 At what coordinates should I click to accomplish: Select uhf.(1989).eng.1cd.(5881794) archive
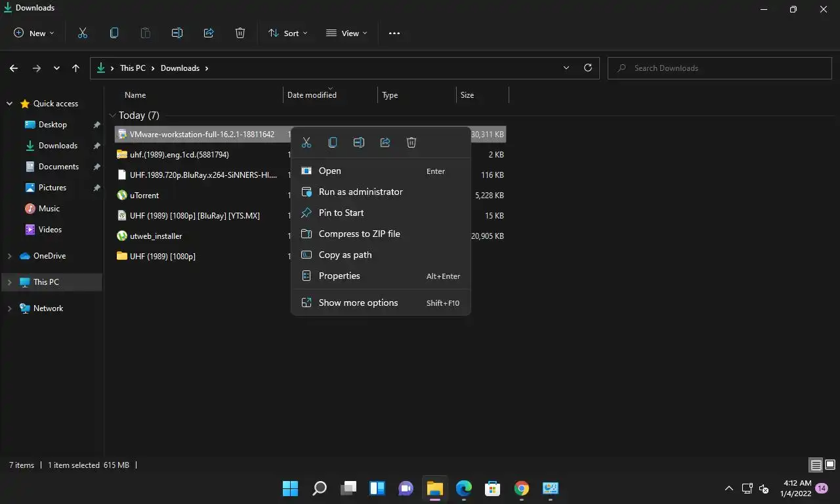click(179, 155)
